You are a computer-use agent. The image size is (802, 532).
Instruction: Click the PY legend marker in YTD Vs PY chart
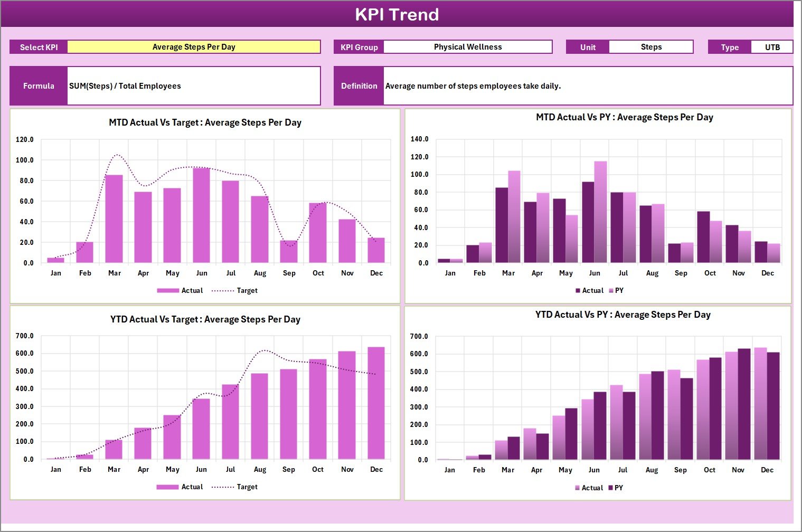[611, 488]
